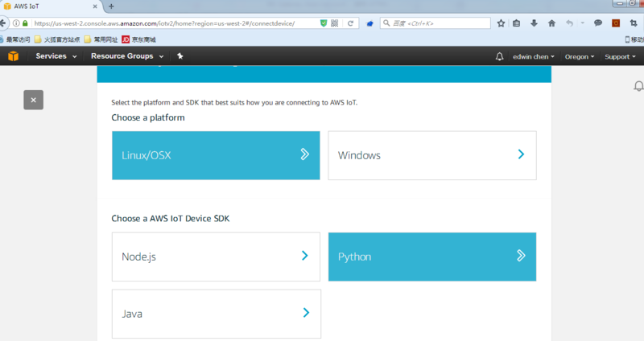Choose the Windows platform card
The image size is (644, 341).
click(x=432, y=155)
